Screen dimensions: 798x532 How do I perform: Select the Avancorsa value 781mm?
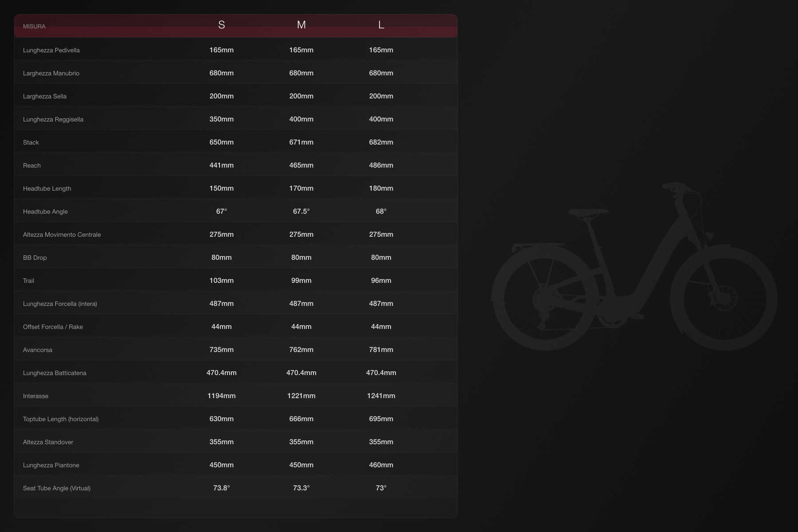(x=381, y=350)
